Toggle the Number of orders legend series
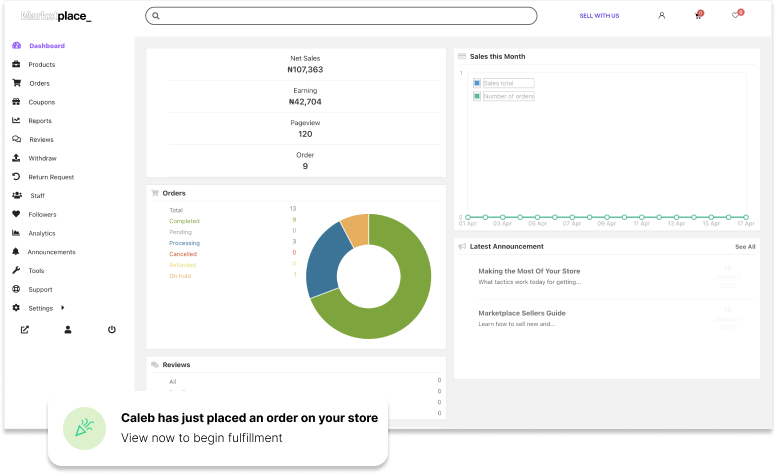Screen dimensions: 776x474 click(503, 96)
